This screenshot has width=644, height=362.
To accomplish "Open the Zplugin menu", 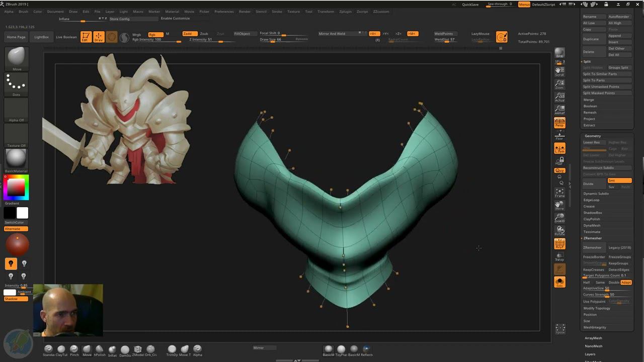I will click(345, 12).
